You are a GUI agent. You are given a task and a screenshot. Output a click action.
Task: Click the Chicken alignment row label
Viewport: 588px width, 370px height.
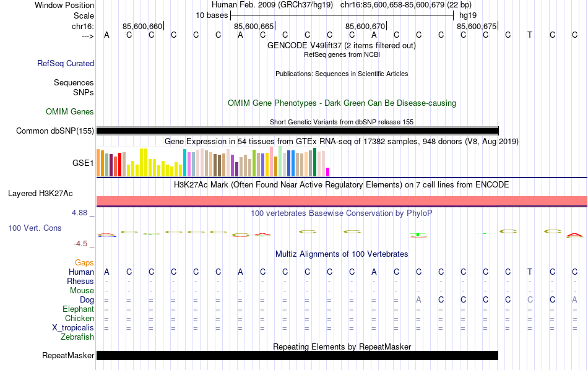(x=79, y=318)
